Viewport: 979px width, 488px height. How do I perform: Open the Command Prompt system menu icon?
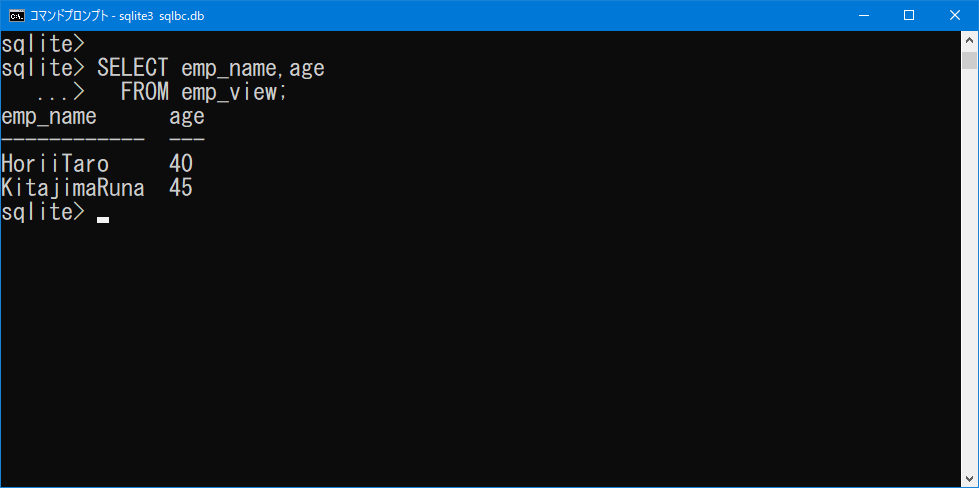17,16
